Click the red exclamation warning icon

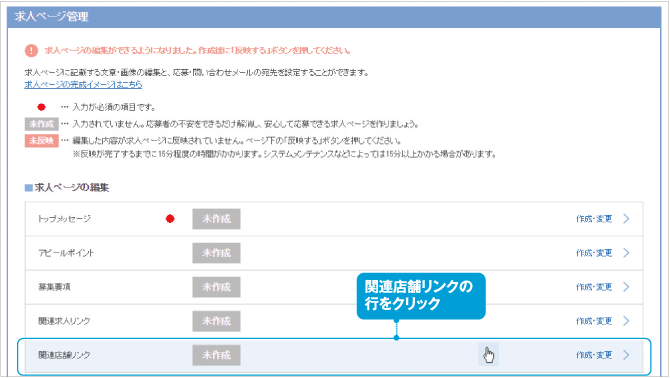(x=31, y=50)
